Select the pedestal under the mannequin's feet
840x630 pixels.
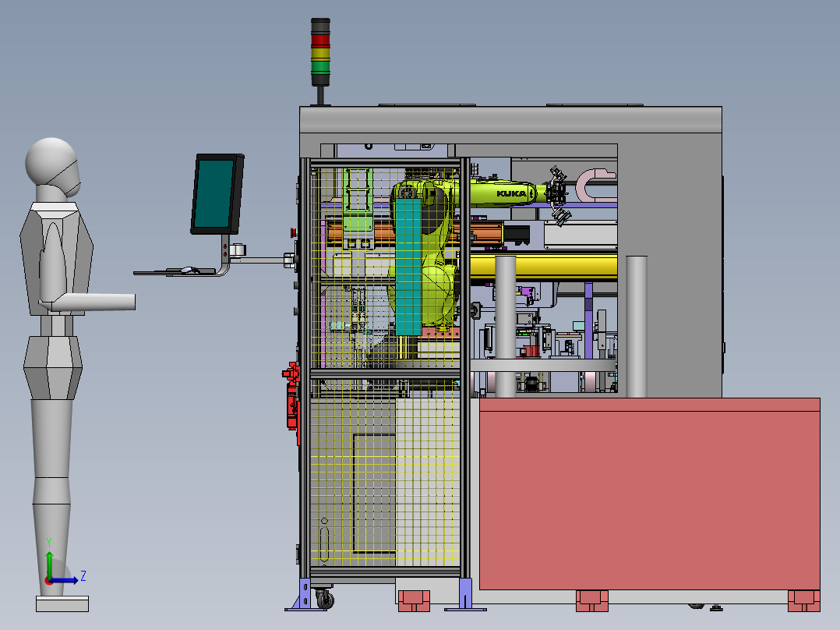tap(62, 603)
